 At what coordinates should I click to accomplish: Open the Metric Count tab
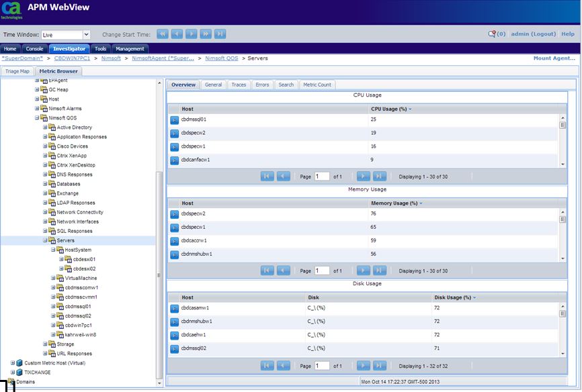317,85
